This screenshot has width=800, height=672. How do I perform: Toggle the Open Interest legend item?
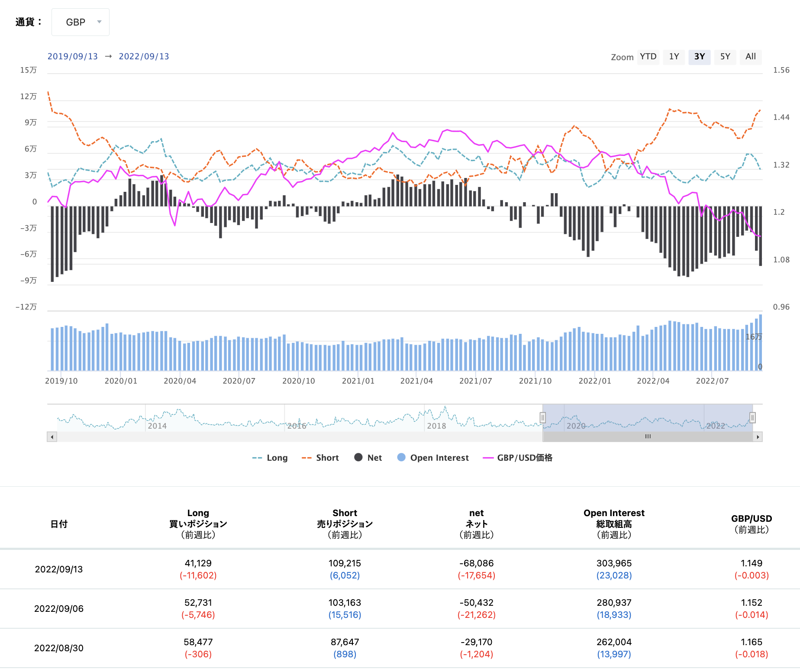pyautogui.click(x=433, y=458)
